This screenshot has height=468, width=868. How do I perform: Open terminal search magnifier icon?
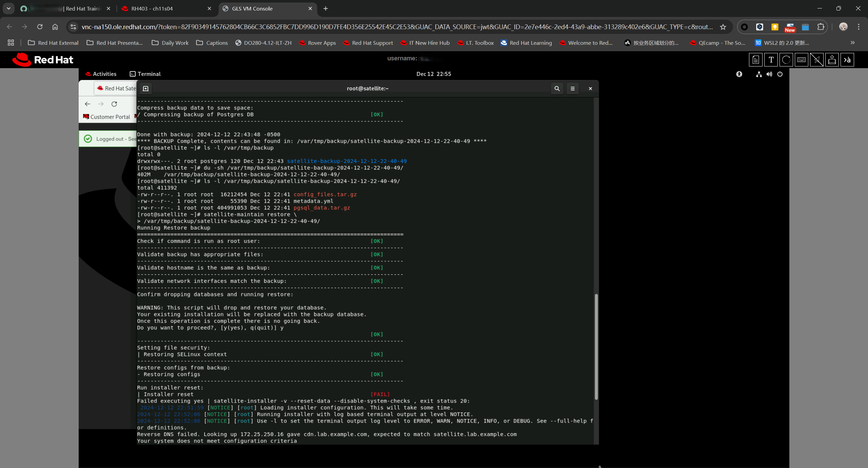click(x=557, y=89)
